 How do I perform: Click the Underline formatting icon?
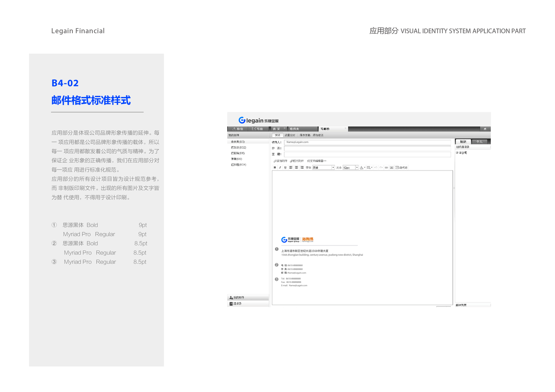(x=285, y=168)
